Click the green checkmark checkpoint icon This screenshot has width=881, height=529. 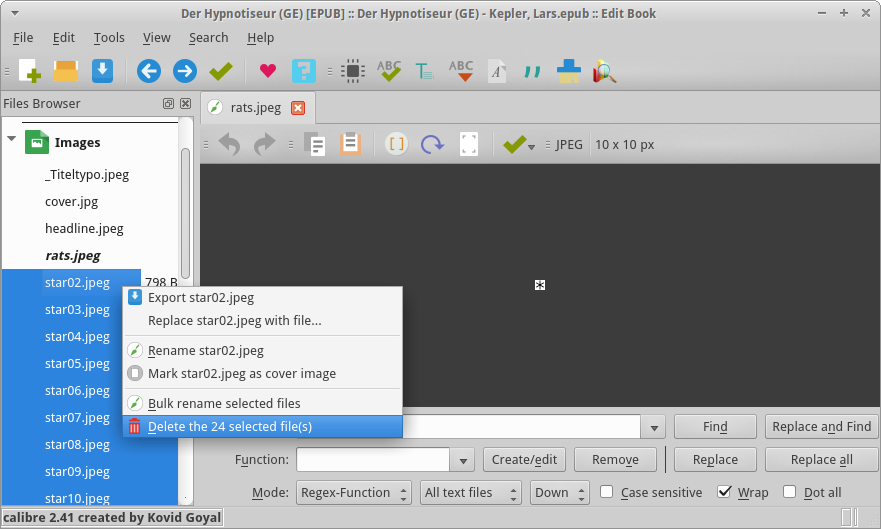click(x=221, y=71)
